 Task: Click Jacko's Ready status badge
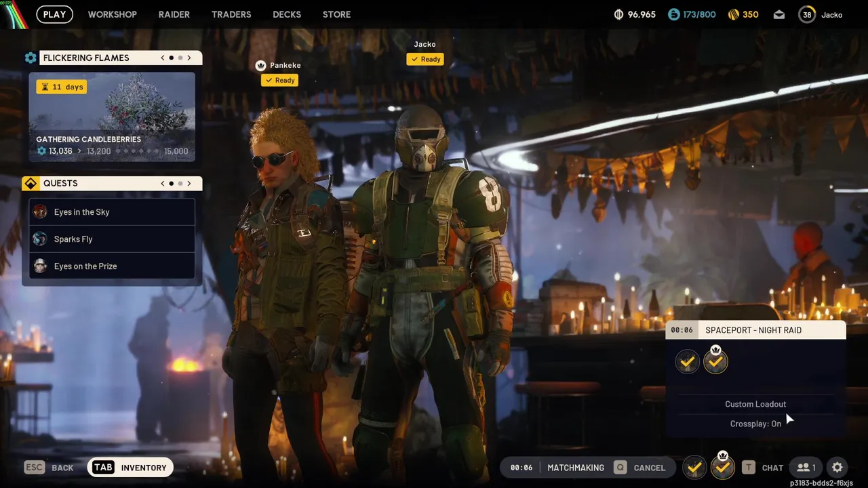[425, 59]
